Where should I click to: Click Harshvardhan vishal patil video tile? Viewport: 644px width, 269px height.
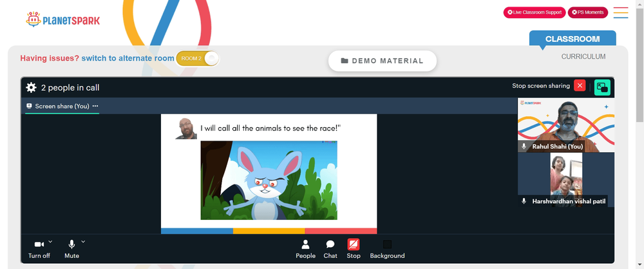click(x=566, y=180)
